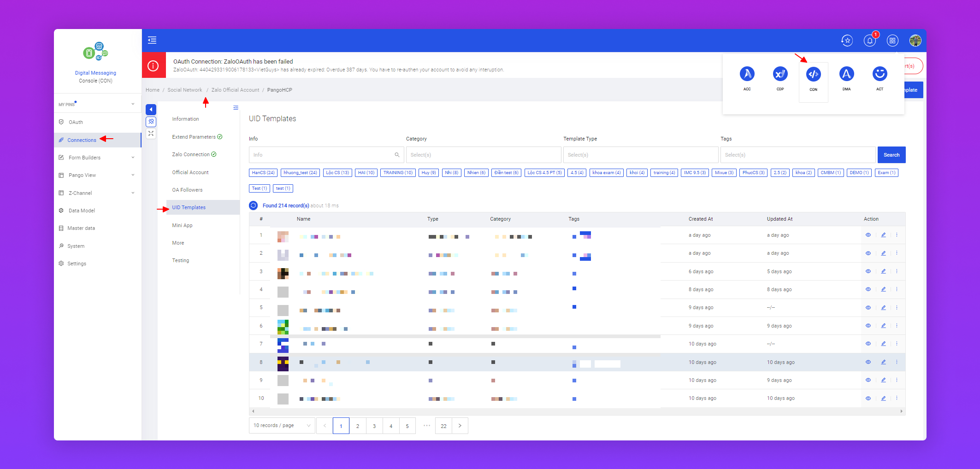This screenshot has height=469, width=980.
Task: Toggle the HanCS (24) tag filter
Action: tap(263, 173)
